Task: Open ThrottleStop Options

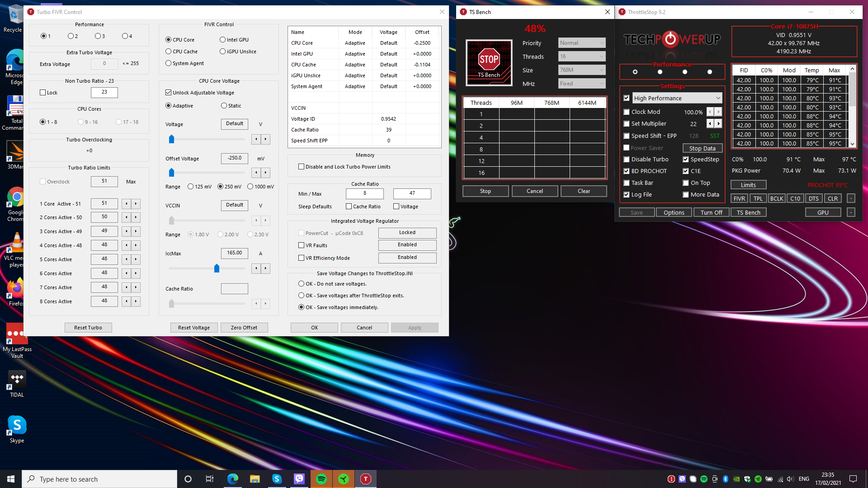Action: 674,213
